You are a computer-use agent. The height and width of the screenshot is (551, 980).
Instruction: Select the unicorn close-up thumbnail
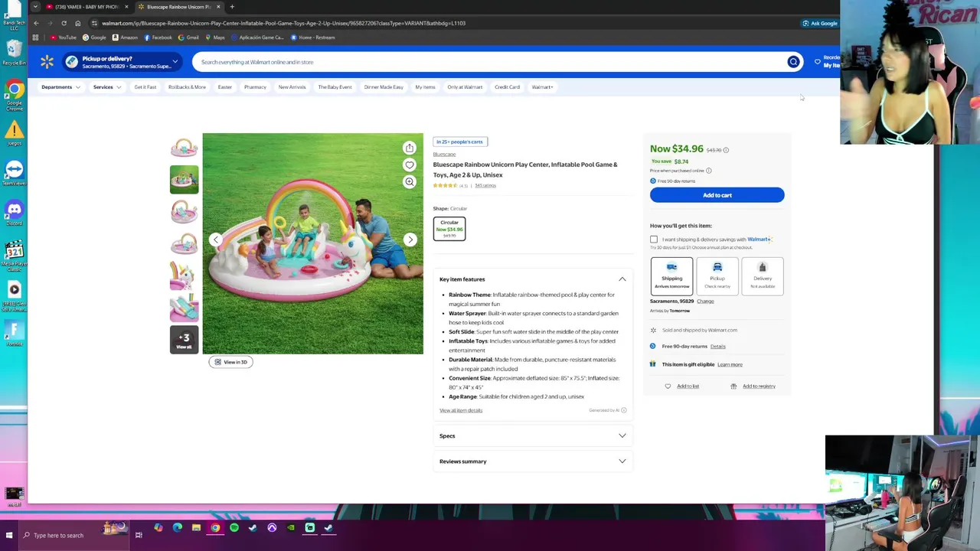pyautogui.click(x=184, y=276)
